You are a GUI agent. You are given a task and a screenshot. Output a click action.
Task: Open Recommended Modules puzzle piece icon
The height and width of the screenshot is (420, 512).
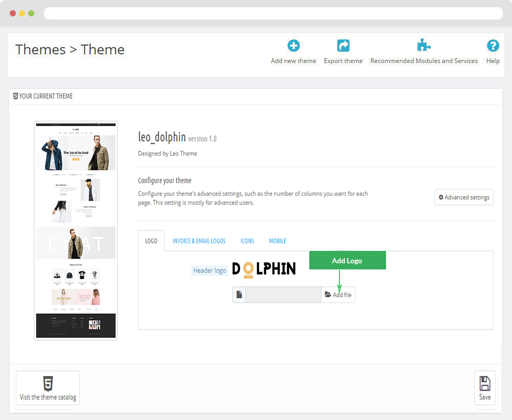423,46
